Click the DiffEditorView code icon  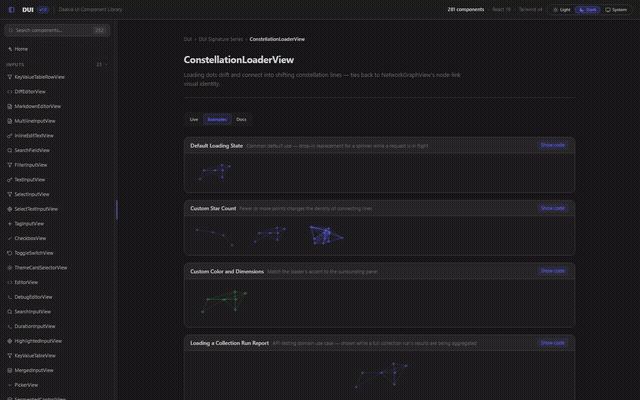click(9, 91)
